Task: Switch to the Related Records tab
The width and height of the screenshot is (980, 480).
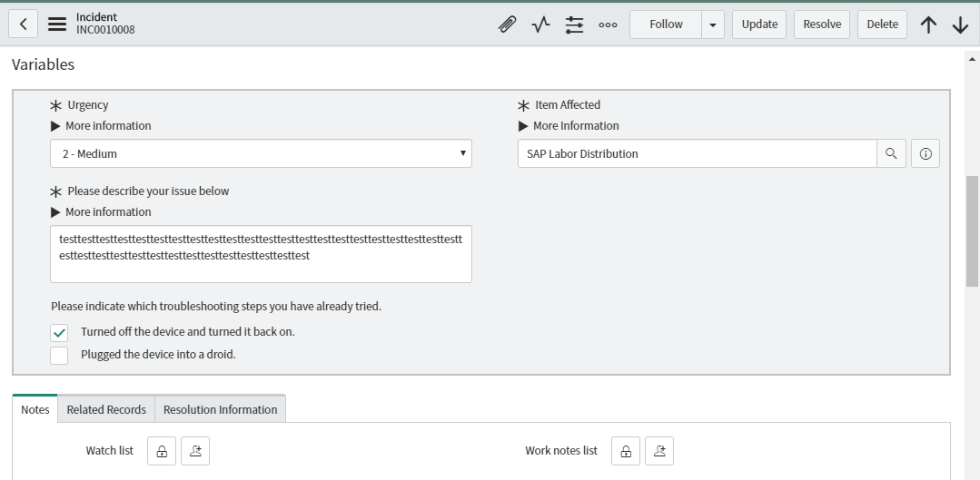Action: coord(106,409)
